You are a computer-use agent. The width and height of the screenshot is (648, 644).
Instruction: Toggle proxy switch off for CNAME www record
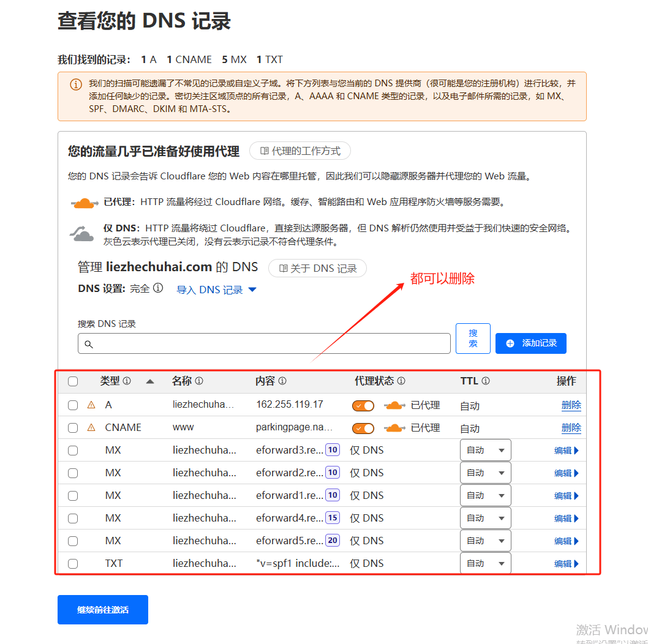[x=363, y=429]
